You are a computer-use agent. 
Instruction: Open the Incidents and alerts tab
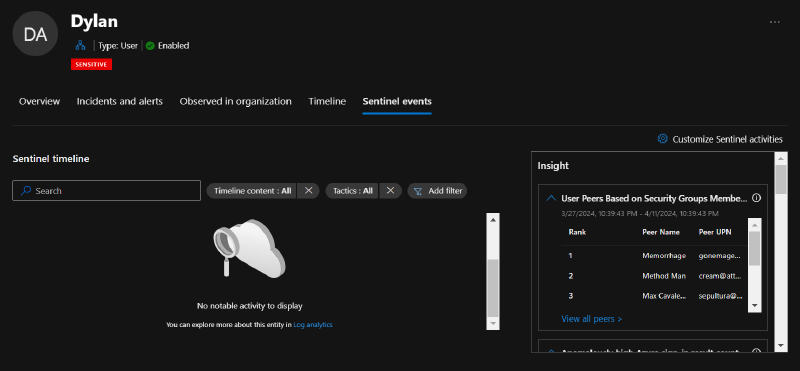(x=119, y=102)
